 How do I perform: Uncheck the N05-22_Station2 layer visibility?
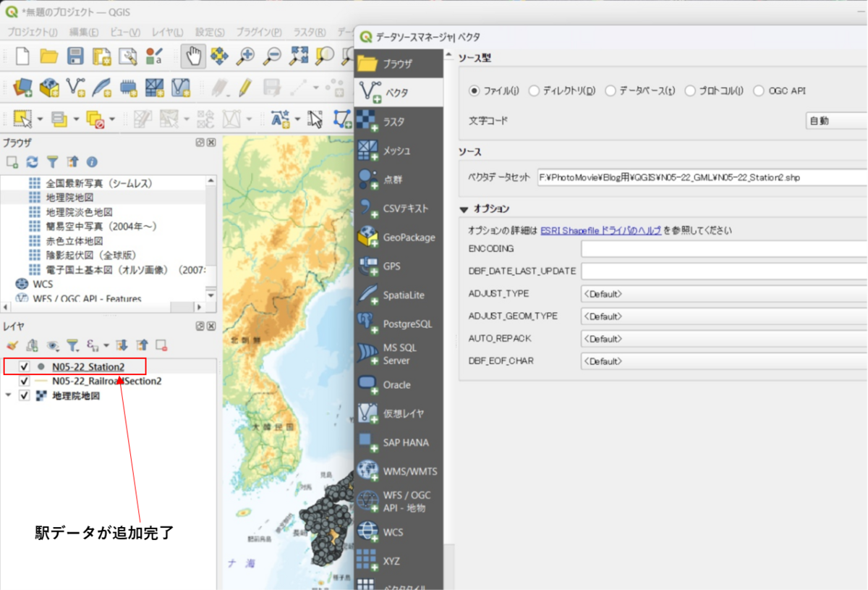[x=25, y=366]
